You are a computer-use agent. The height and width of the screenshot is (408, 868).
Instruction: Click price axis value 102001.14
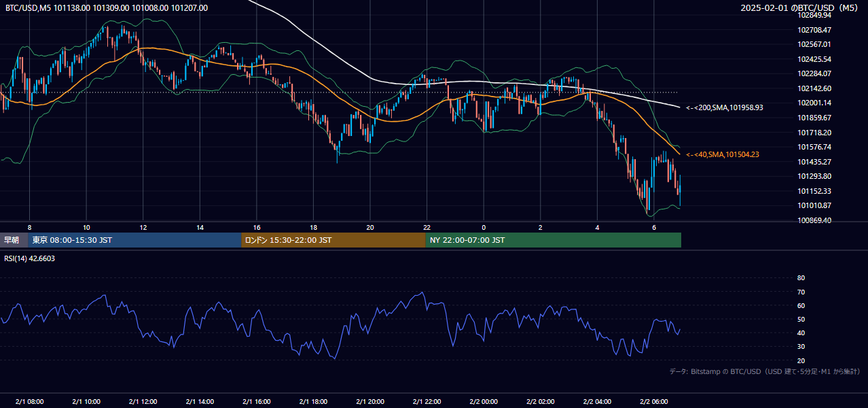coord(814,103)
